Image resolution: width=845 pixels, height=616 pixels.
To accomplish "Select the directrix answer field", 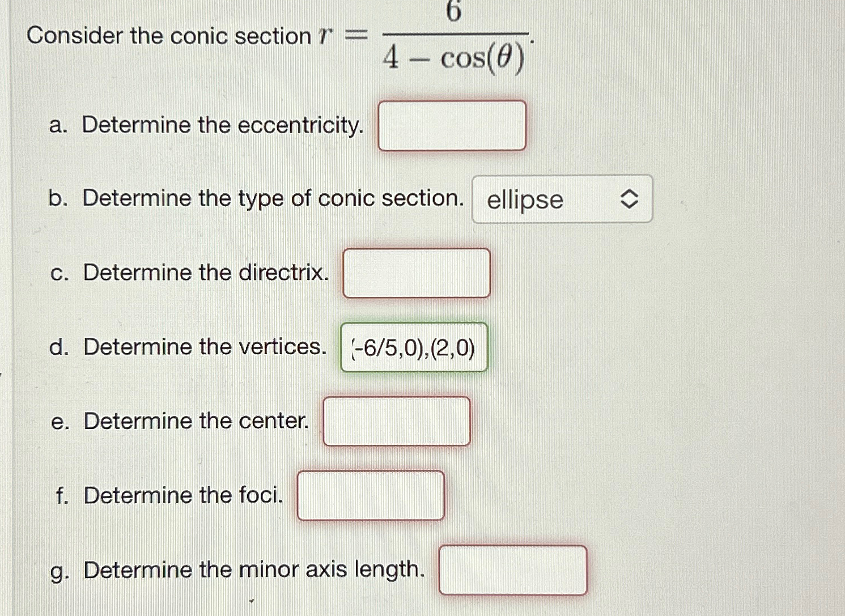I will coord(417,272).
